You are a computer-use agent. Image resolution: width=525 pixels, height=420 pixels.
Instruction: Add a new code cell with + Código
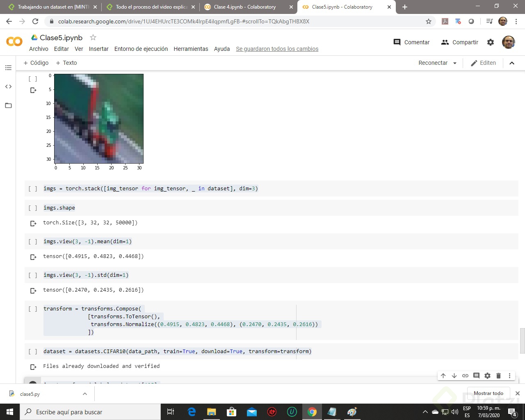(x=36, y=63)
